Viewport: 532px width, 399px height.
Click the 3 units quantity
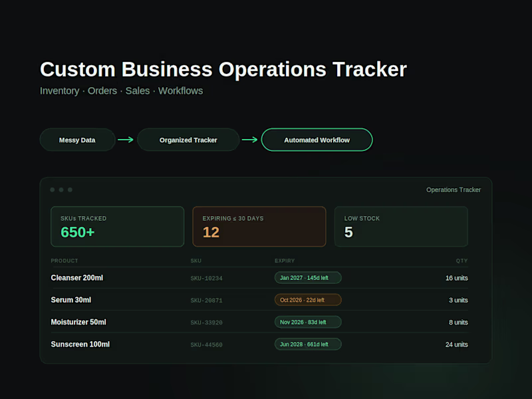(x=458, y=300)
